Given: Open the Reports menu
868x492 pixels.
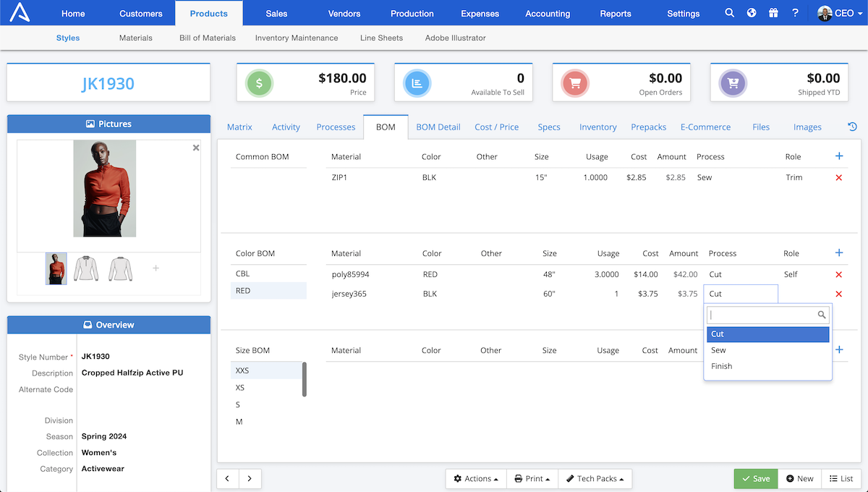Looking at the screenshot, I should pyautogui.click(x=616, y=12).
